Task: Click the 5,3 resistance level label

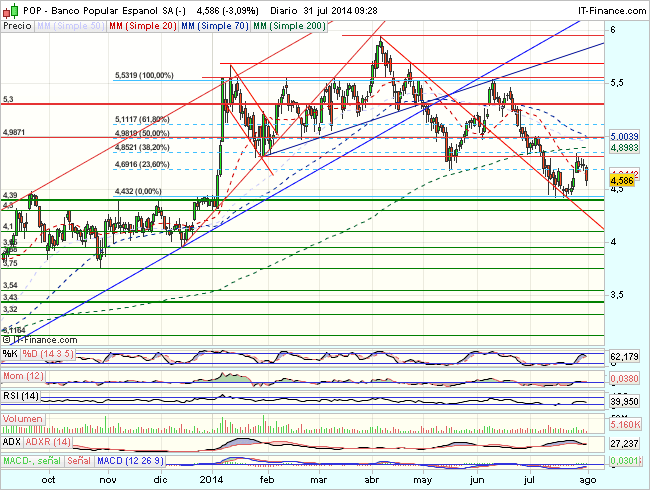Action: [8, 99]
